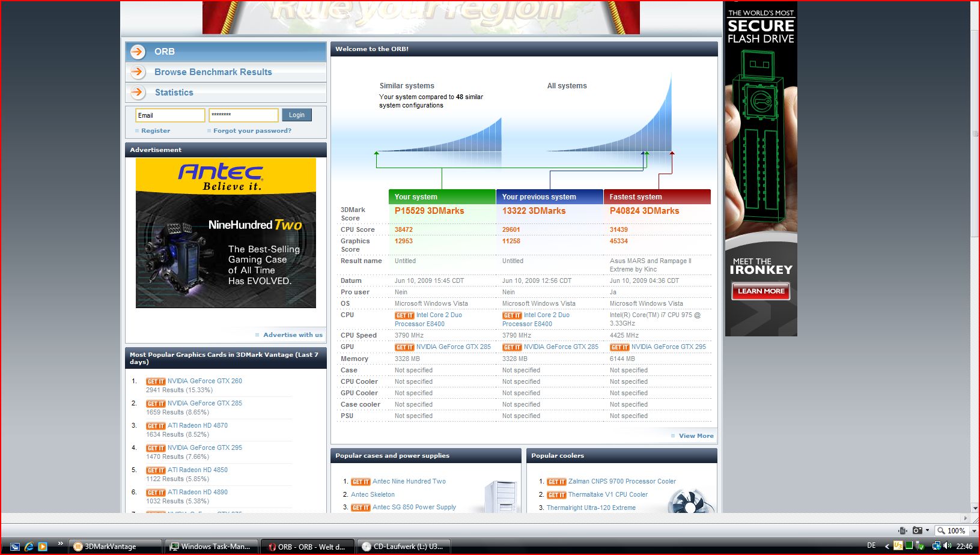Click GET IT badge for GTX 285 in popular cards list

tap(156, 404)
